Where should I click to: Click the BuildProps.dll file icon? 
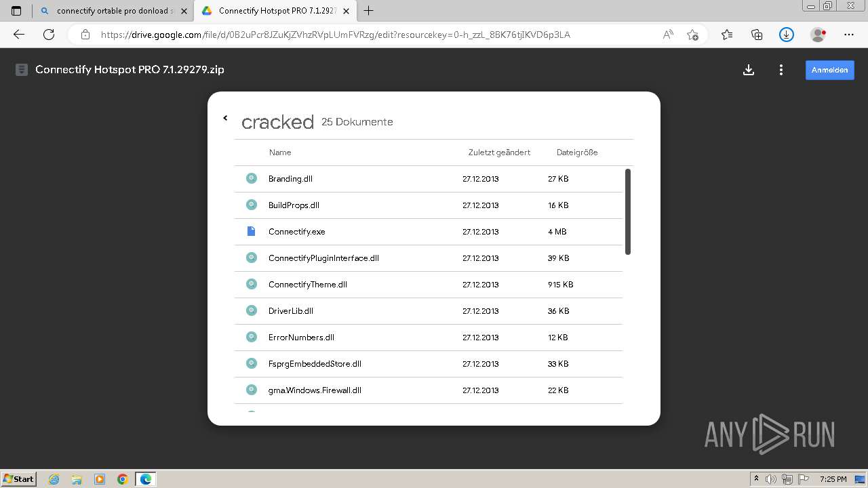[252, 205]
